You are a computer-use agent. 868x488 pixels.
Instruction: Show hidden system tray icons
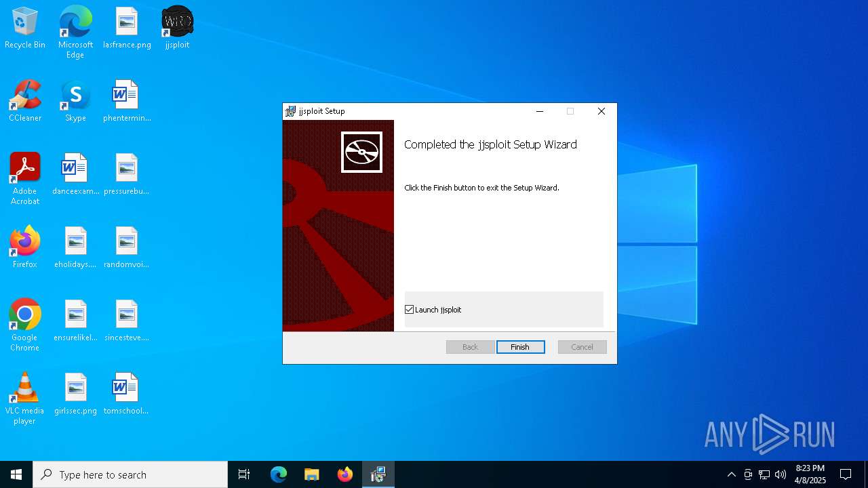[x=731, y=474]
